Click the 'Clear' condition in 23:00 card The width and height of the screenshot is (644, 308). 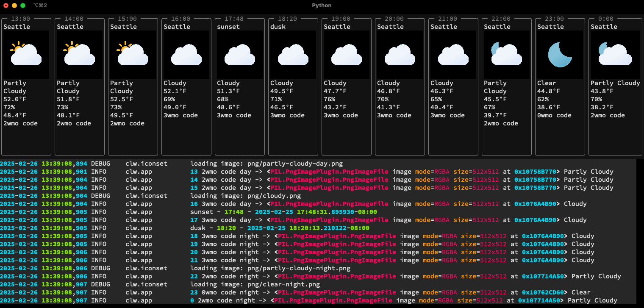(x=547, y=83)
